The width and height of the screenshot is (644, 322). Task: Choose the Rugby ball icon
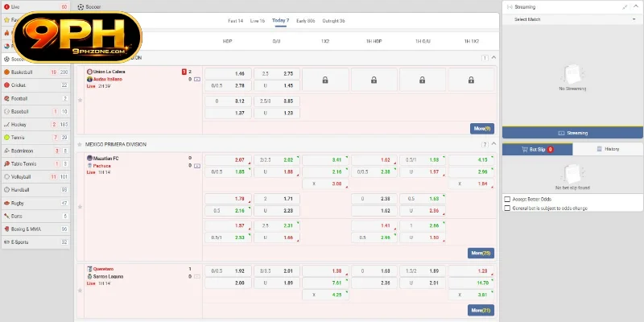6,204
